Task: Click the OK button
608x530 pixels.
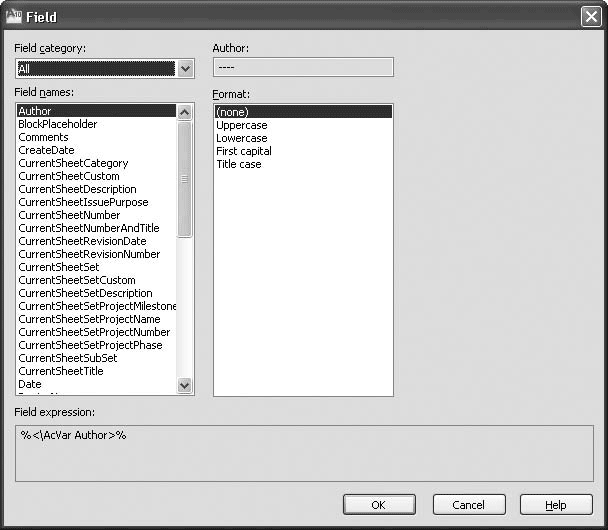Action: click(379, 505)
